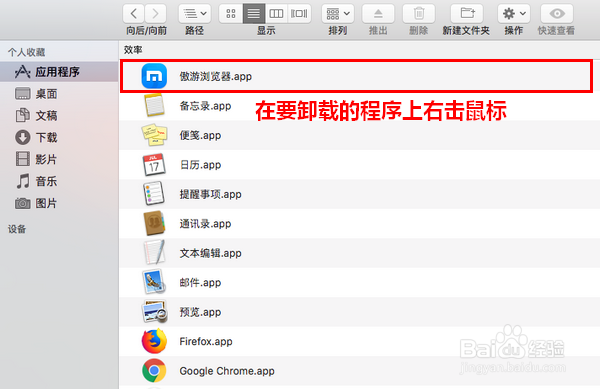The image size is (600, 389).
Task: Switch to list view
Action: (254, 14)
